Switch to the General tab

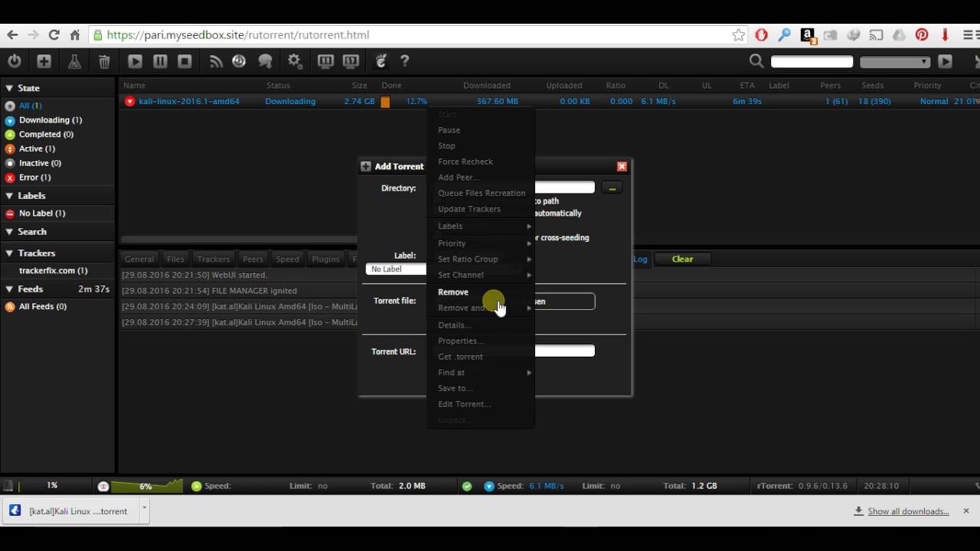(x=139, y=259)
